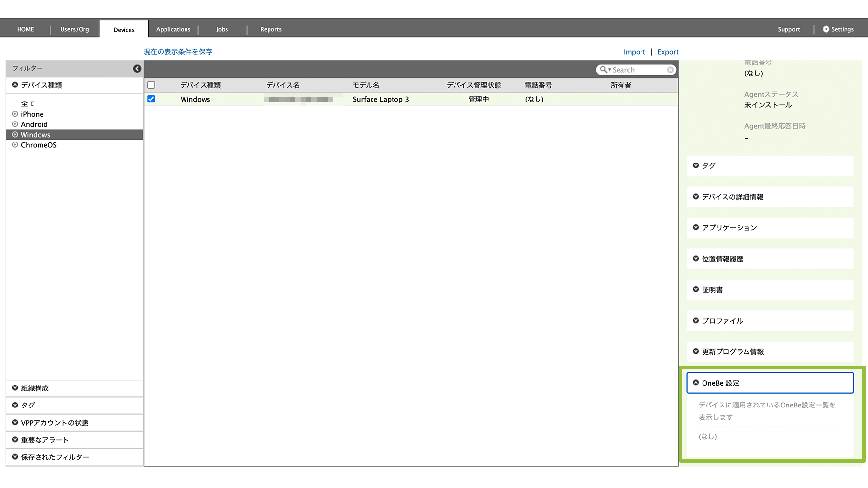The height and width of the screenshot is (488, 868).
Task: Expand the 更新プログラム情報 section
Action: pyautogui.click(x=770, y=352)
